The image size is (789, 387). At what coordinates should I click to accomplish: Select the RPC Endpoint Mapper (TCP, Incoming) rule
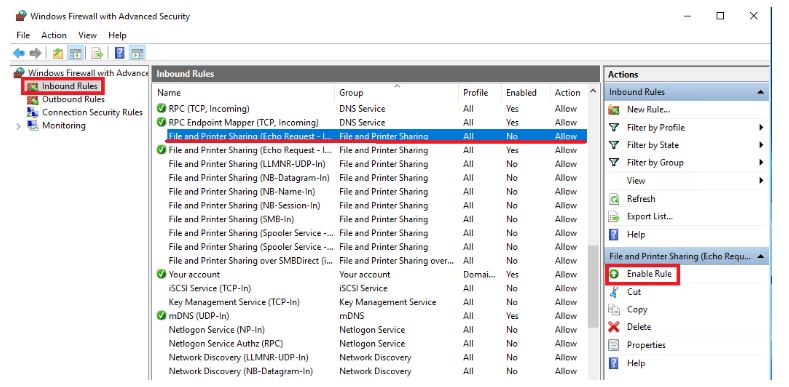370,122
